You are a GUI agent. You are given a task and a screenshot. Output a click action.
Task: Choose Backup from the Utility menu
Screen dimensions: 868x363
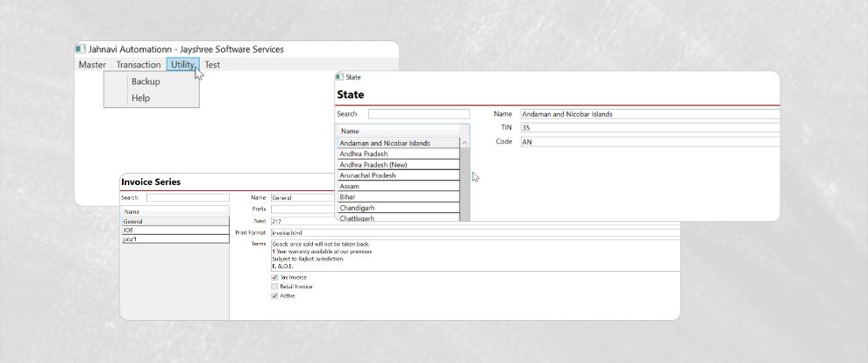pos(146,82)
